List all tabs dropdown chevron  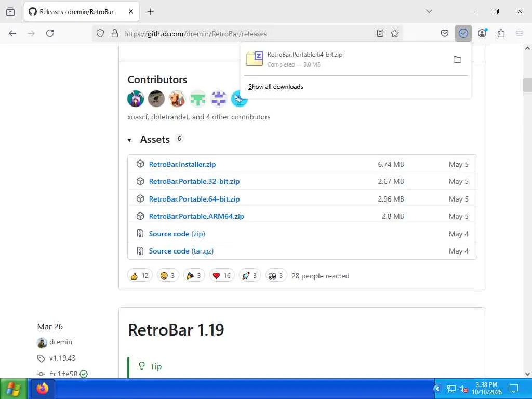click(429, 11)
